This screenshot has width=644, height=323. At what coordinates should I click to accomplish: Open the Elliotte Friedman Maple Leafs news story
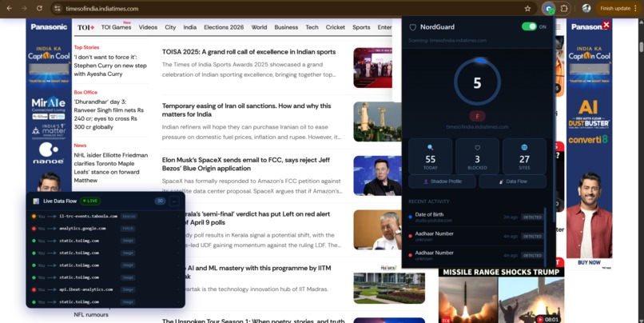pos(111,168)
